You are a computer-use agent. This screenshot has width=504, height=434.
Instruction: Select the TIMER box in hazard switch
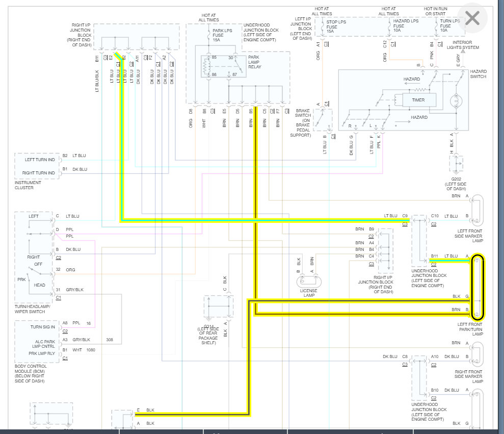(419, 100)
